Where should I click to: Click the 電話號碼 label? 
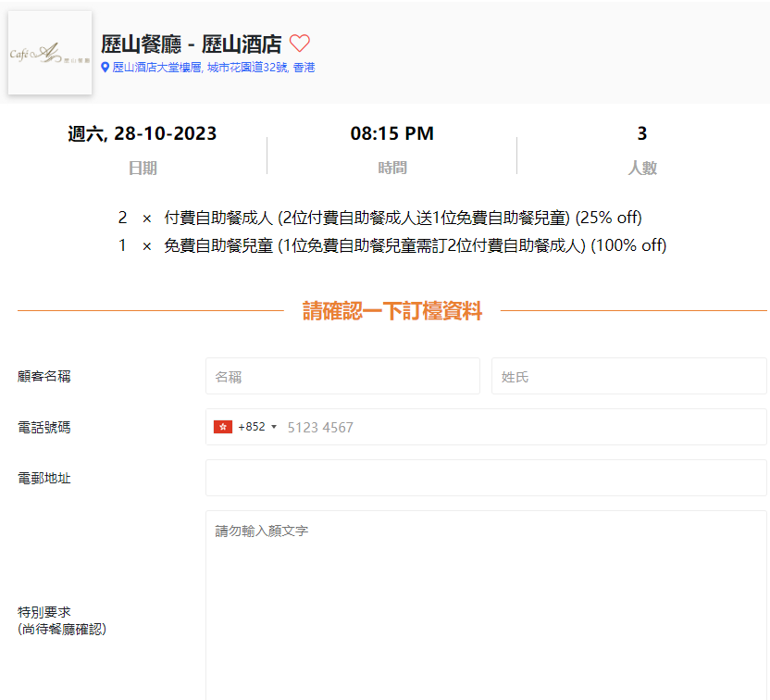click(x=44, y=428)
